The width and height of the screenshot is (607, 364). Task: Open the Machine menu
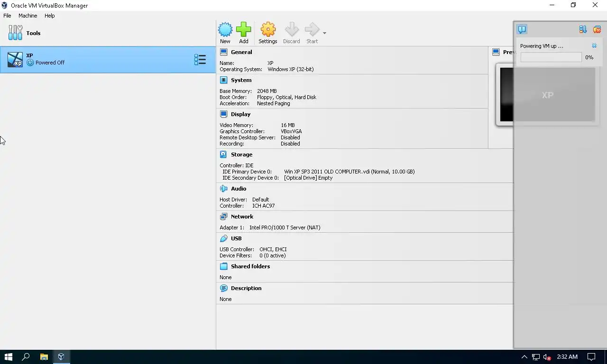pos(28,16)
